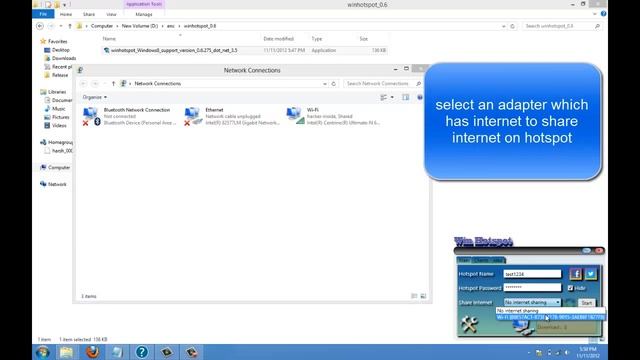Screen dimensions: 640x360
Task: Open the Help question-mark icon on the taskbar
Action: 142,352
